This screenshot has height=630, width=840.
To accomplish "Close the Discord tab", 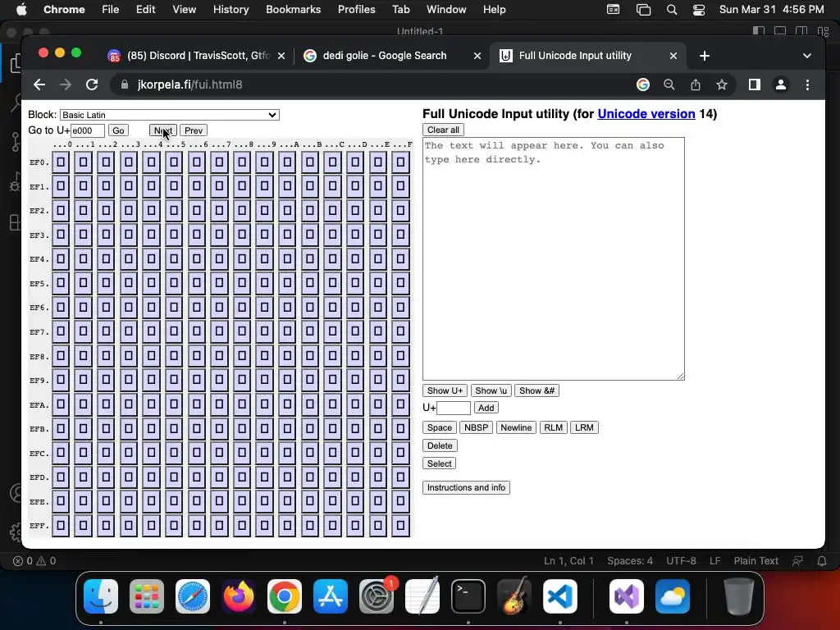I will (x=281, y=56).
